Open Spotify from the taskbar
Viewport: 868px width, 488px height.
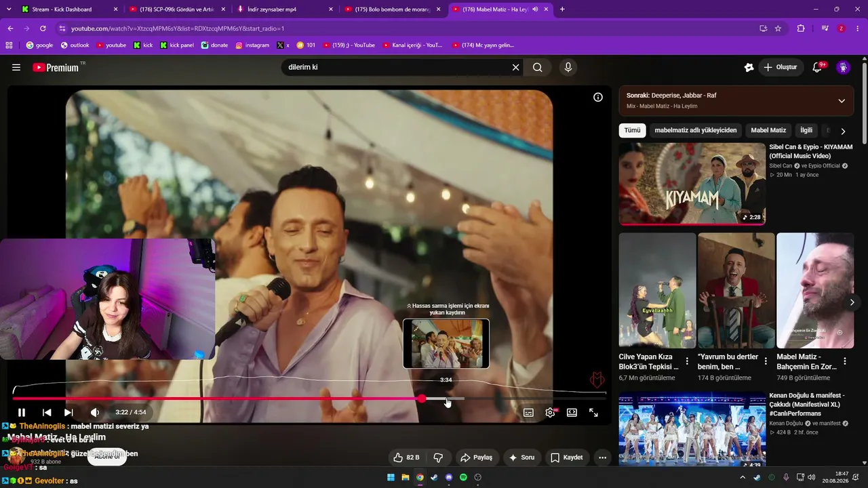[x=463, y=477]
